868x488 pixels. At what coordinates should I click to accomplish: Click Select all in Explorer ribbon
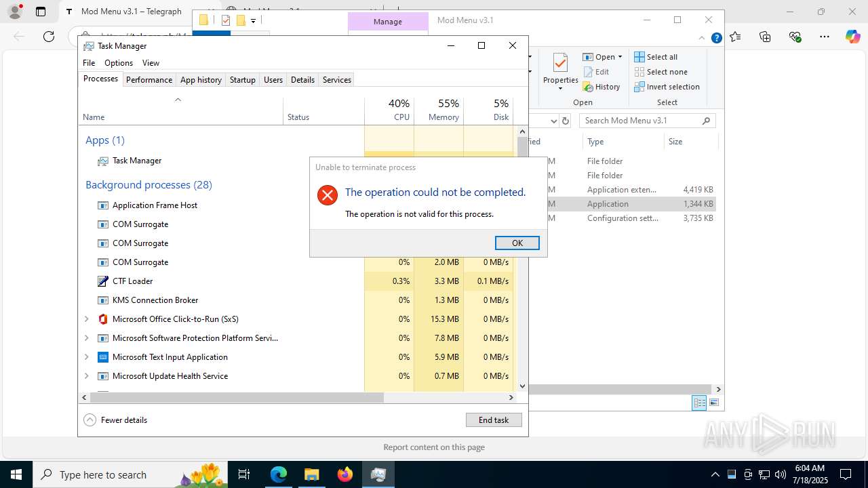(x=656, y=57)
